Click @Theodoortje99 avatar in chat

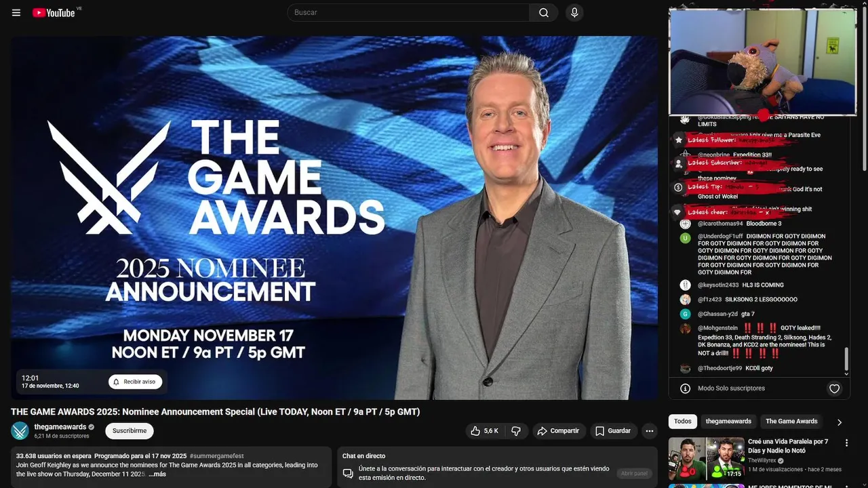[686, 369]
